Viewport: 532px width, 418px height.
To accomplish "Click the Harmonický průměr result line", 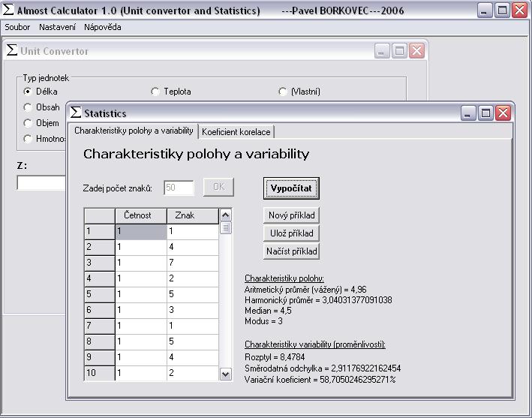I will 318,300.
